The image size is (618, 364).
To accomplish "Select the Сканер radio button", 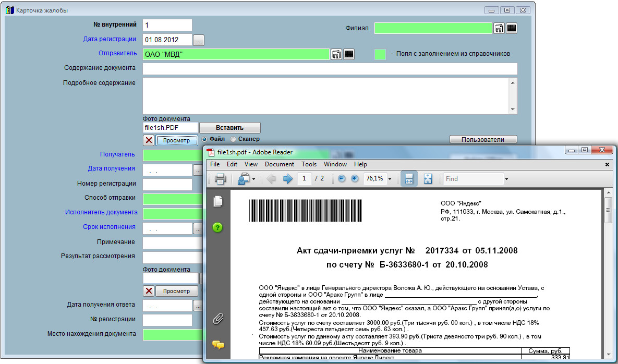I will [x=233, y=139].
